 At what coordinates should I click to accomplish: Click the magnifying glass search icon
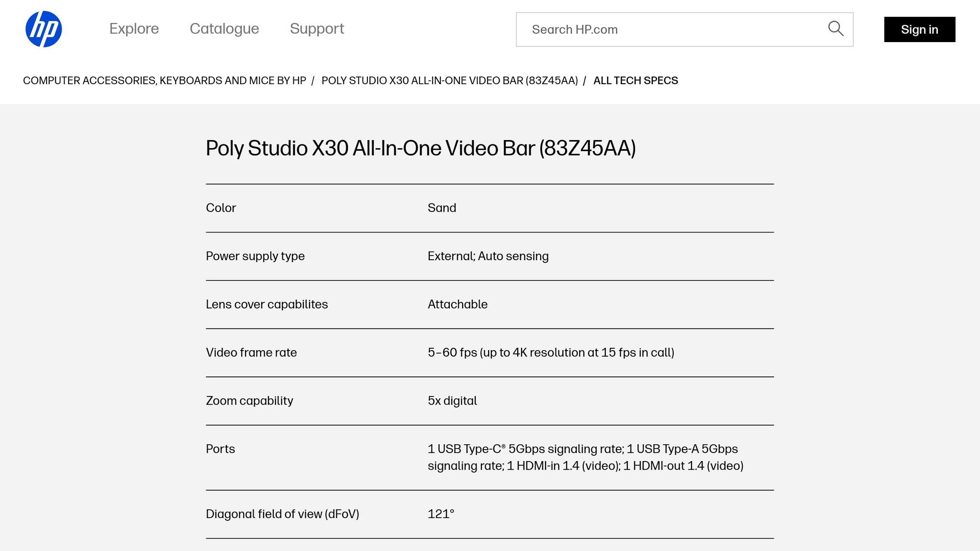(x=835, y=29)
